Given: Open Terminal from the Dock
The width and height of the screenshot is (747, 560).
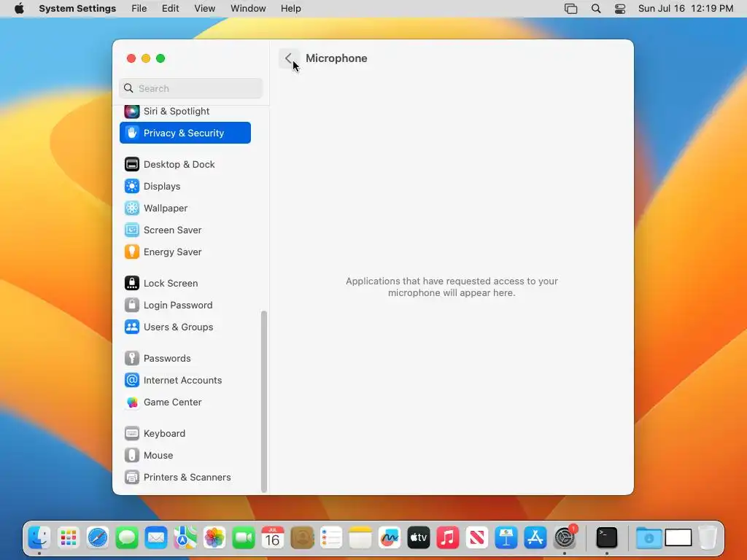Looking at the screenshot, I should tap(607, 538).
